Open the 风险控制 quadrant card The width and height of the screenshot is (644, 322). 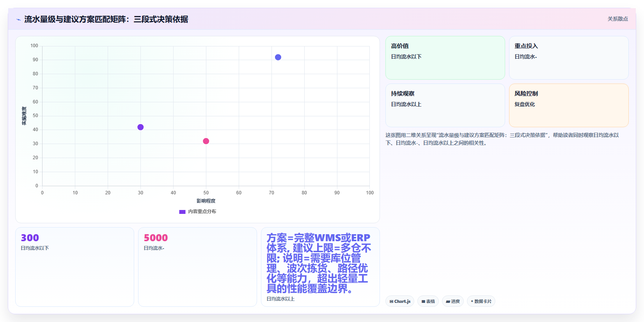(x=569, y=105)
